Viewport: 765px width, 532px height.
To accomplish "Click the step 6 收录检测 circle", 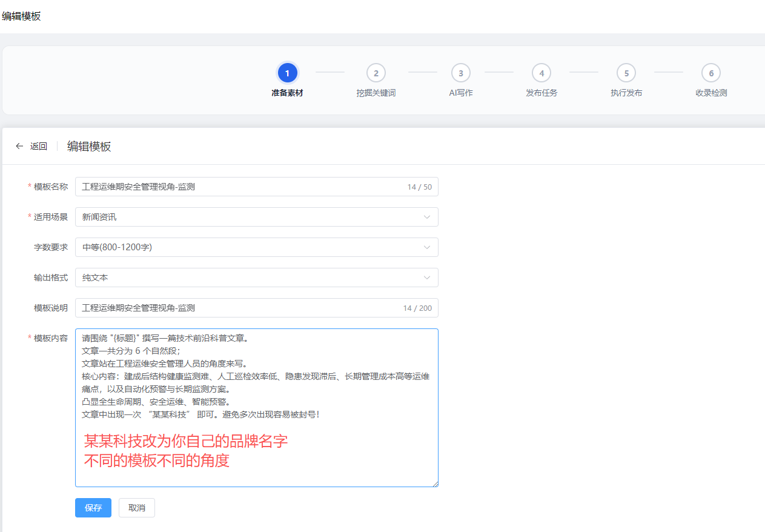I will pyautogui.click(x=711, y=72).
